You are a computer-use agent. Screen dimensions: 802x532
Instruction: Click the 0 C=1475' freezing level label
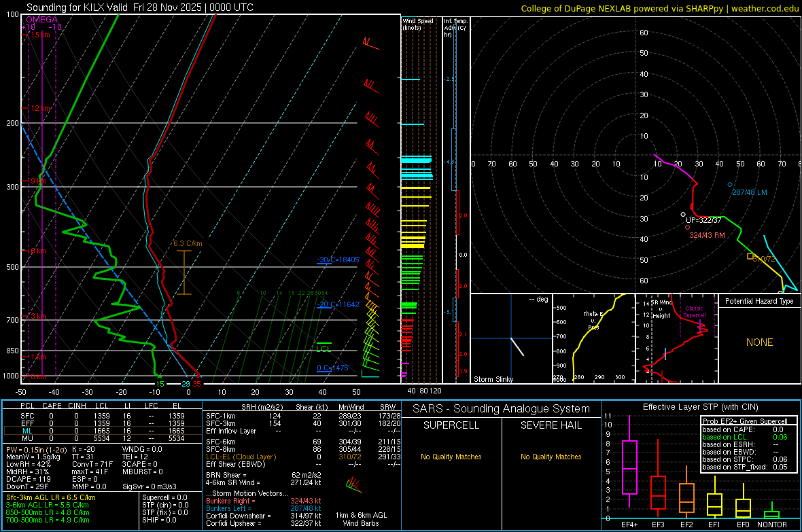333,368
